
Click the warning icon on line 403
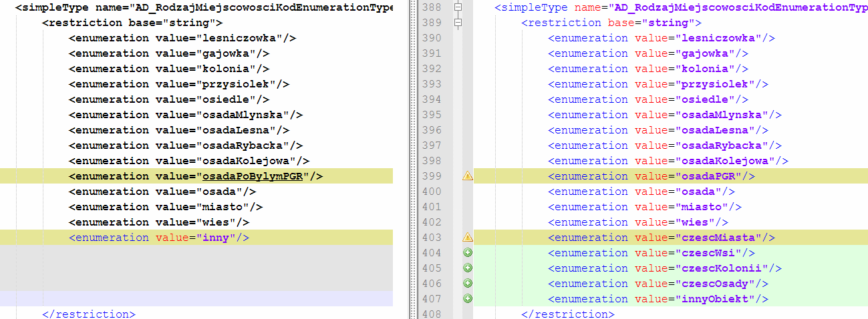468,238
